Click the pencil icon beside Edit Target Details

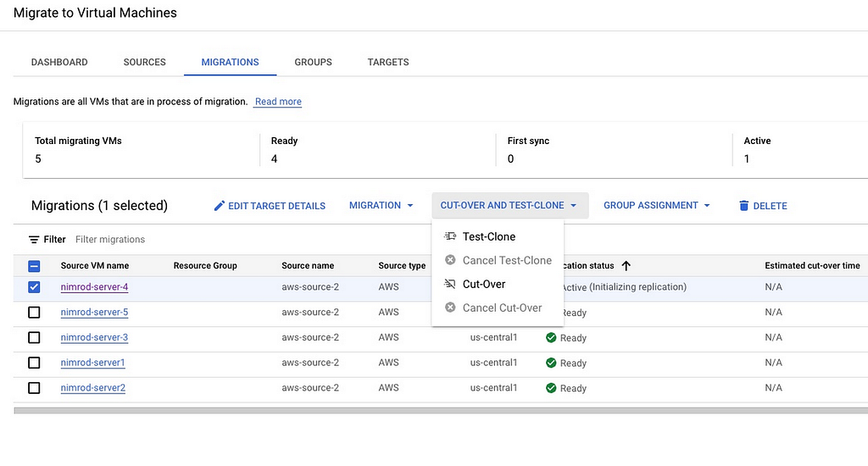[x=220, y=206]
